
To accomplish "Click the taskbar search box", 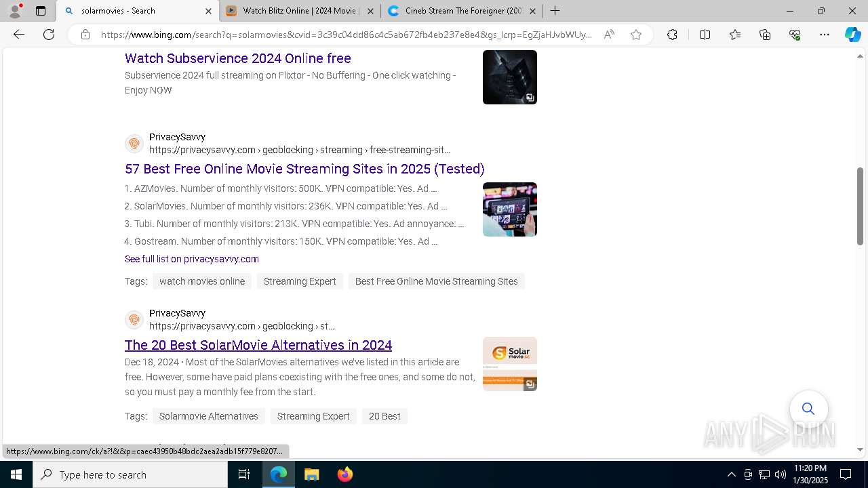I will pos(130,474).
